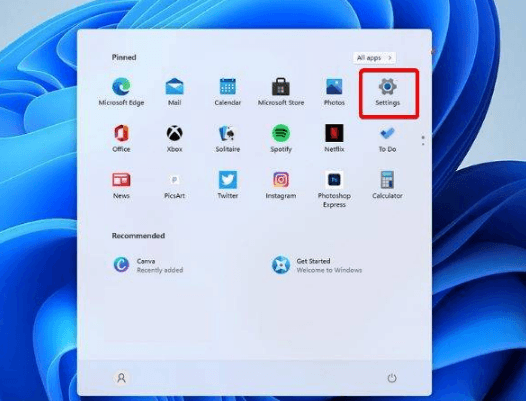Open Microsoft Store

[x=281, y=92]
